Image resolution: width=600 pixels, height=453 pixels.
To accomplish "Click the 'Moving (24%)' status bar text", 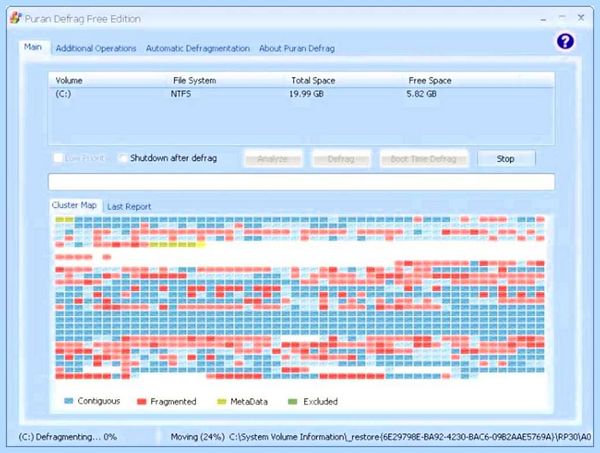I will 197,437.
